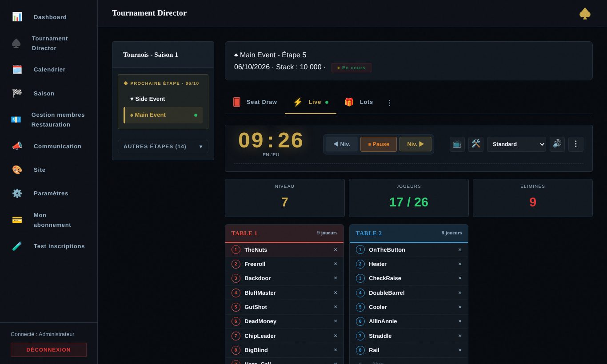Open the tools wrench icon in timer bar

click(x=476, y=144)
